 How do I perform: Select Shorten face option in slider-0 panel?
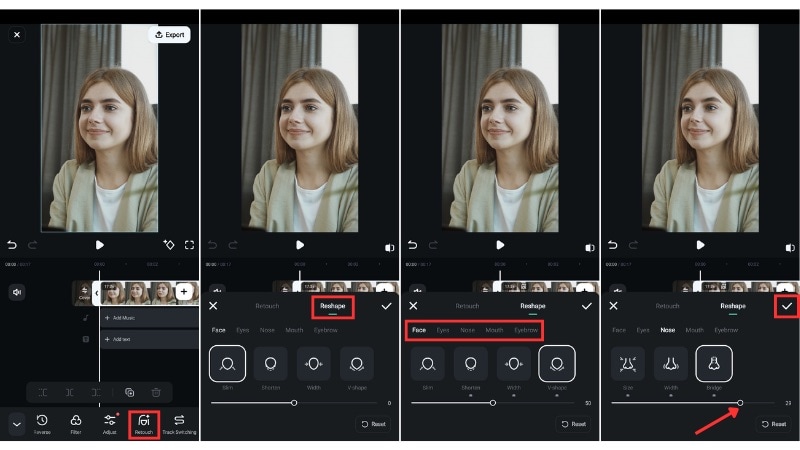270,364
